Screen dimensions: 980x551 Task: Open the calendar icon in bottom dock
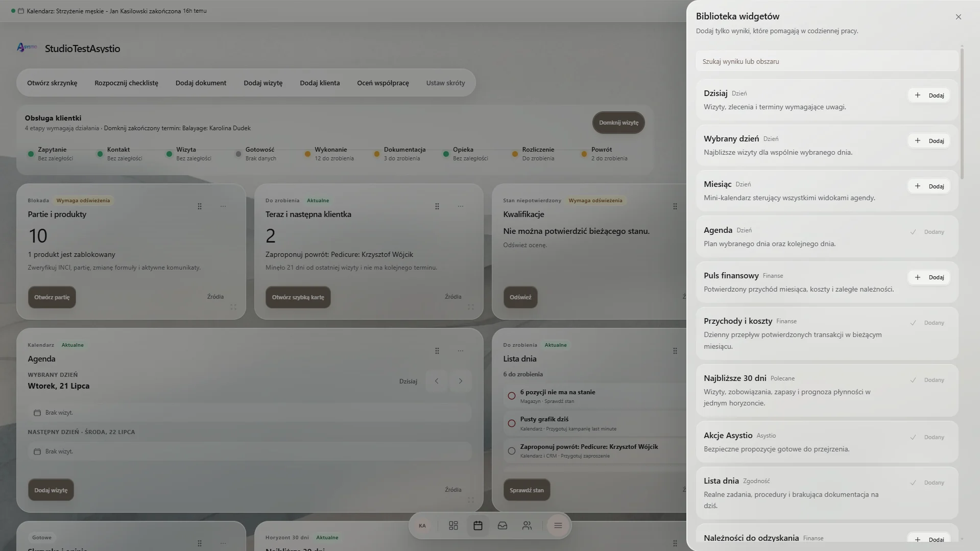[478, 525]
